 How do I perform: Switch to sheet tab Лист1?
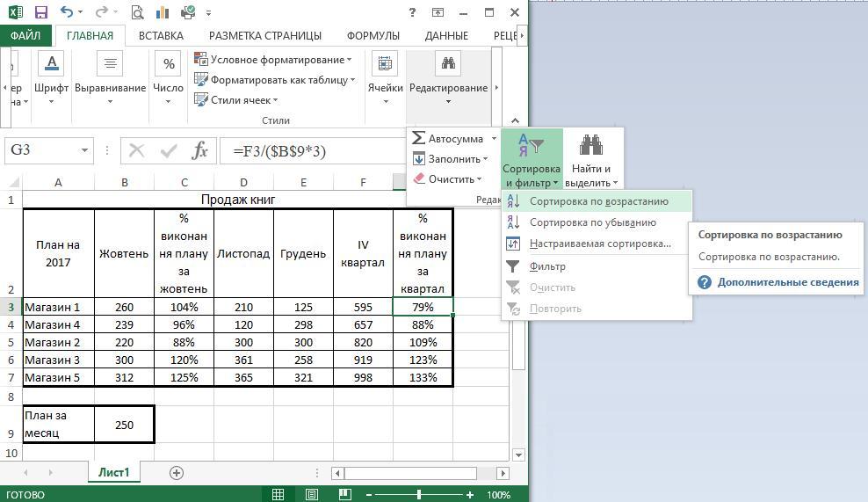[113, 472]
